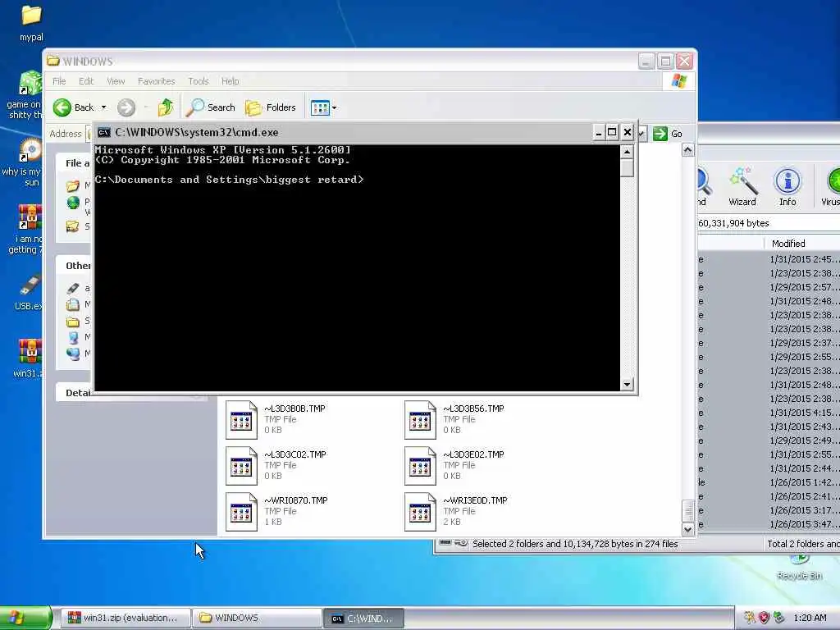Click the cmd.exe title bar system icon
This screenshot has width=840, height=630.
pos(104,132)
